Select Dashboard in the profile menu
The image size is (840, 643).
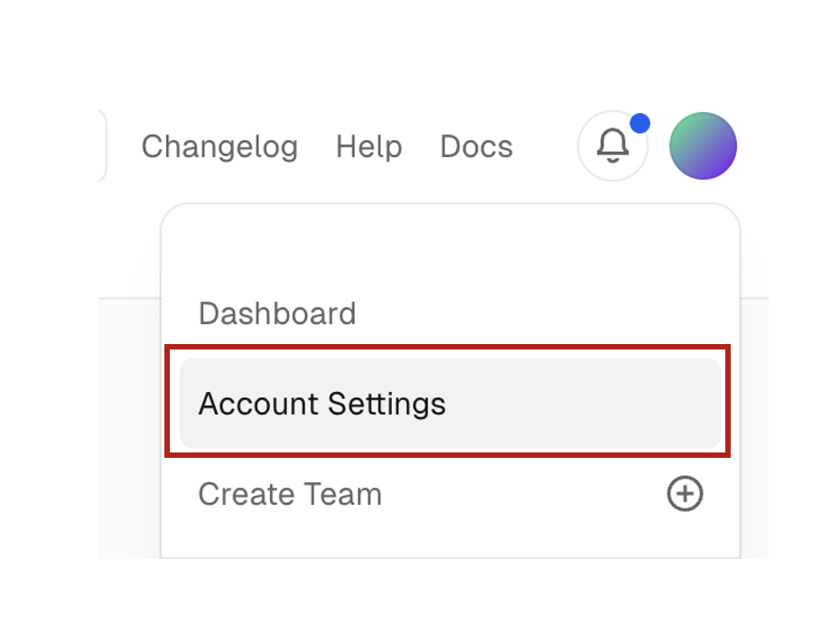point(277,313)
